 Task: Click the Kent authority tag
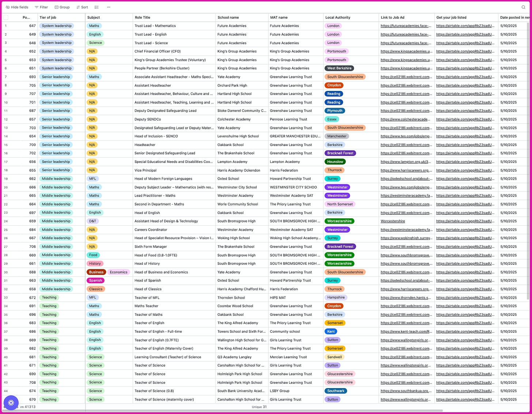pyautogui.click(x=331, y=331)
